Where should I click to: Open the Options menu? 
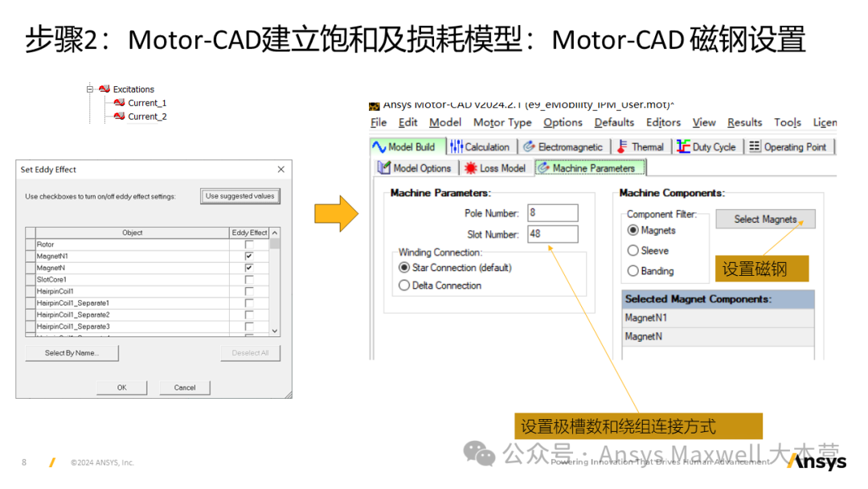pos(563,122)
